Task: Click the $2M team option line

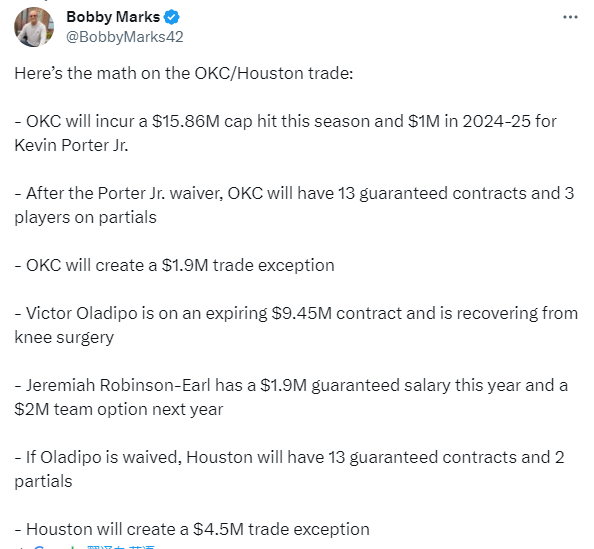Action: 119,409
